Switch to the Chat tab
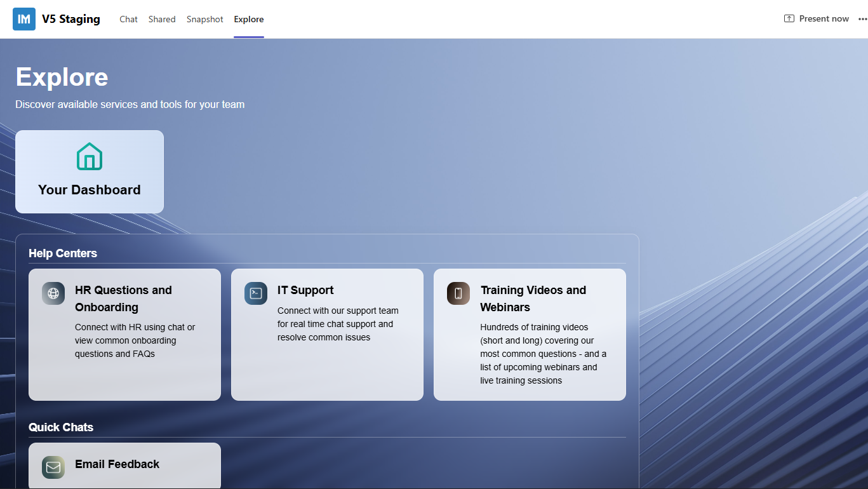The image size is (868, 489). pyautogui.click(x=128, y=19)
